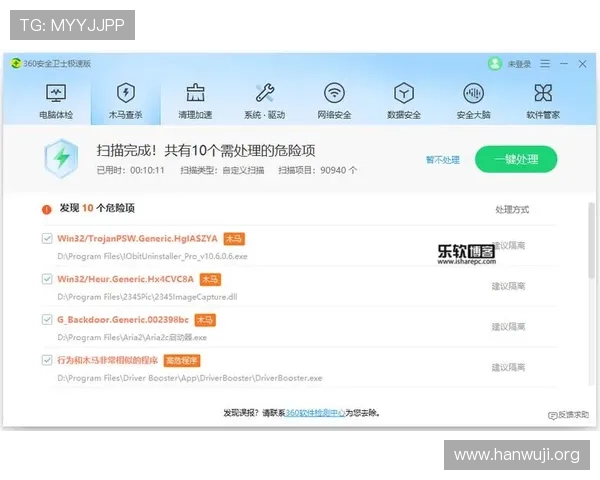The height and width of the screenshot is (480, 600).
Task: Uncheck Win32/TrojanPSW.Generic.HgIASZYA item
Action: (x=47, y=238)
